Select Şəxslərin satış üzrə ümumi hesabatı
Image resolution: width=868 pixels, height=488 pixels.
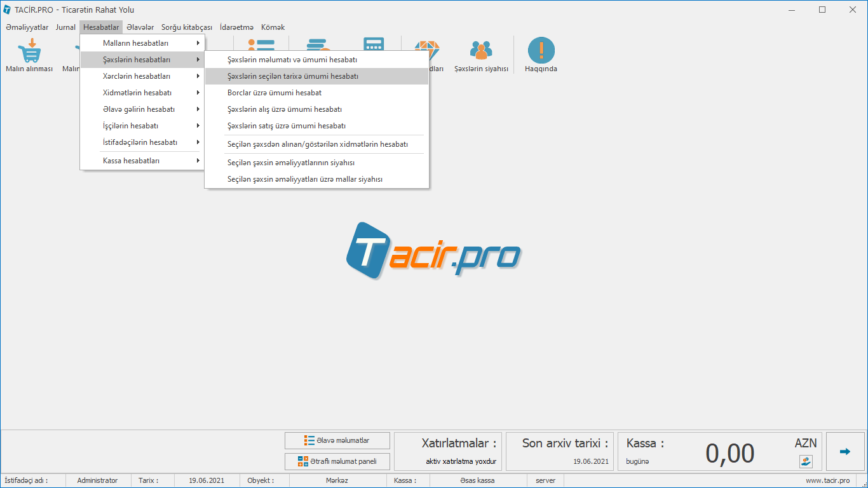tap(287, 126)
